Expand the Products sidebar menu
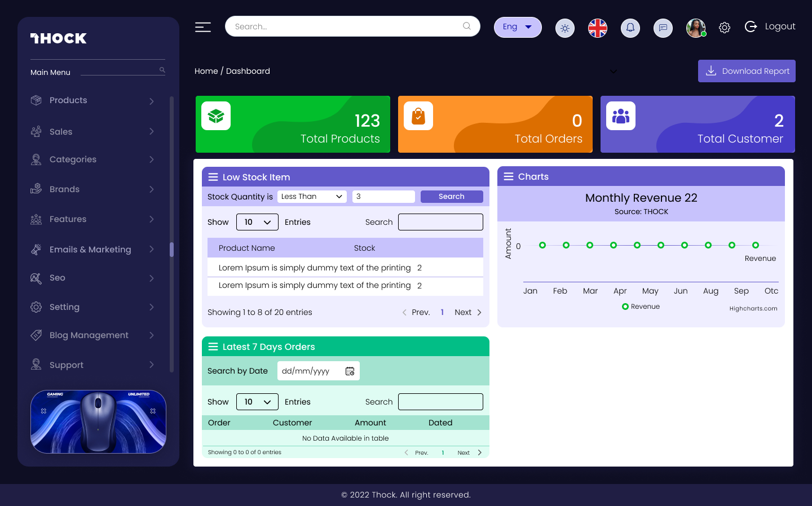 pos(93,100)
